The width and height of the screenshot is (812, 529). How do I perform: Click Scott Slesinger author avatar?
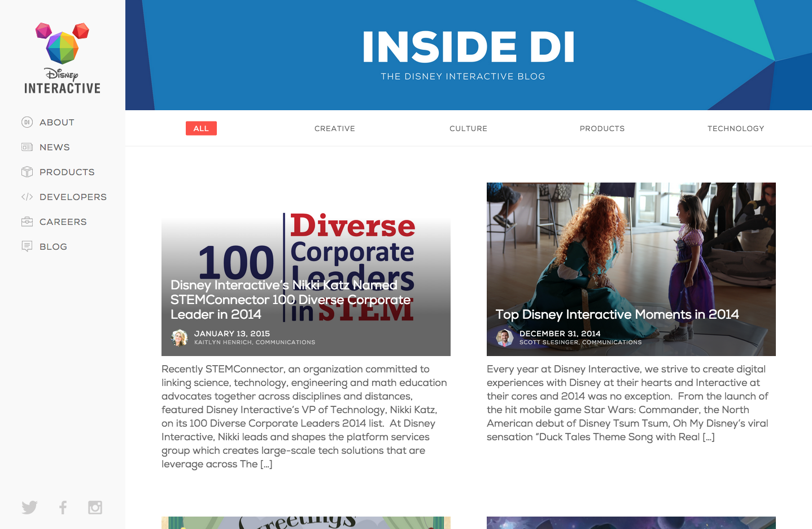pyautogui.click(x=505, y=337)
